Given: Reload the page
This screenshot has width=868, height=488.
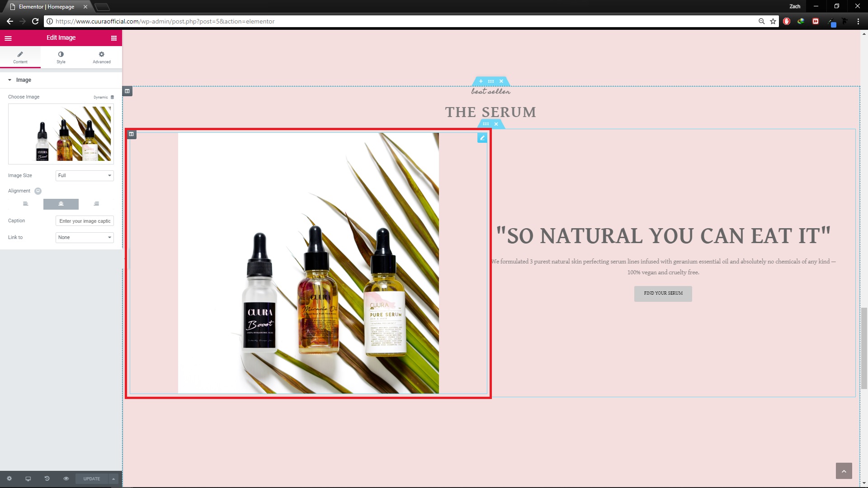Looking at the screenshot, I should (x=35, y=21).
